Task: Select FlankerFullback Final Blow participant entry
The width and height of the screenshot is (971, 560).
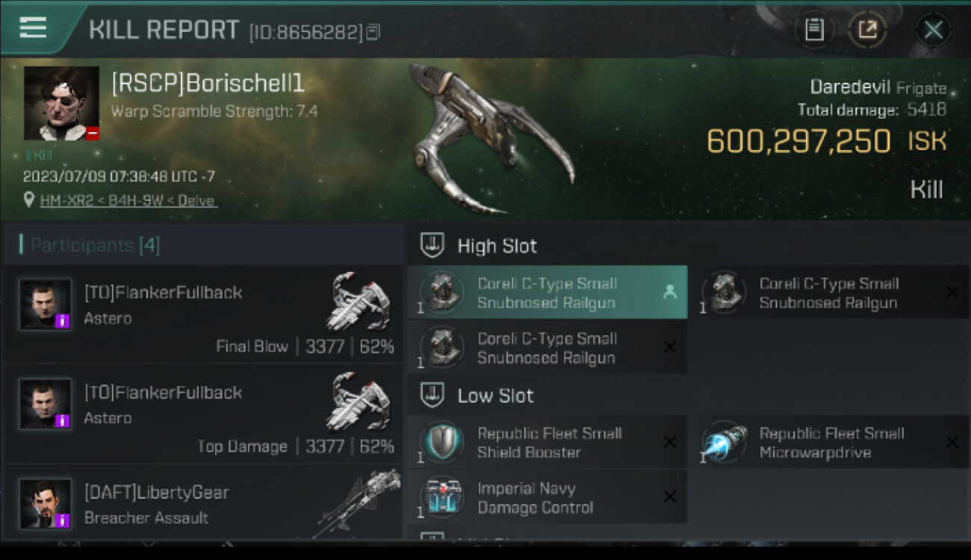Action: 203,314
